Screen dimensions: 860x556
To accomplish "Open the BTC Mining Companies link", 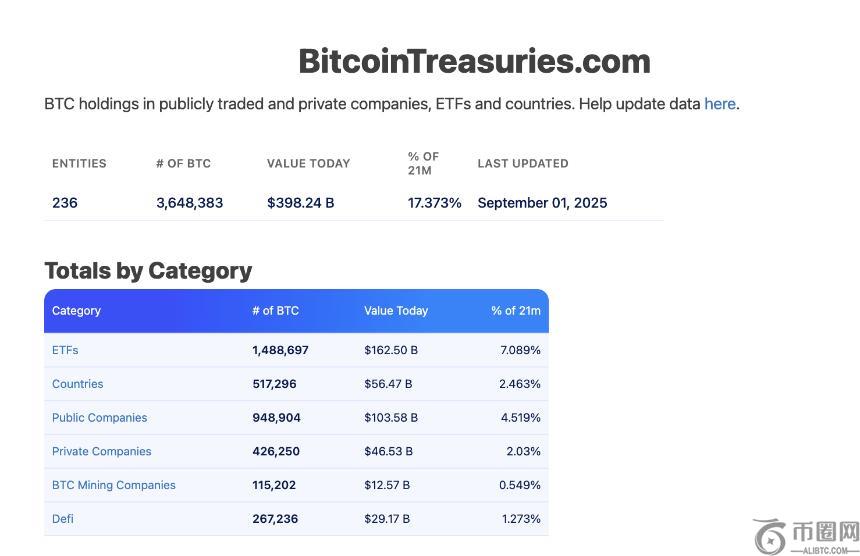I will pos(113,485).
